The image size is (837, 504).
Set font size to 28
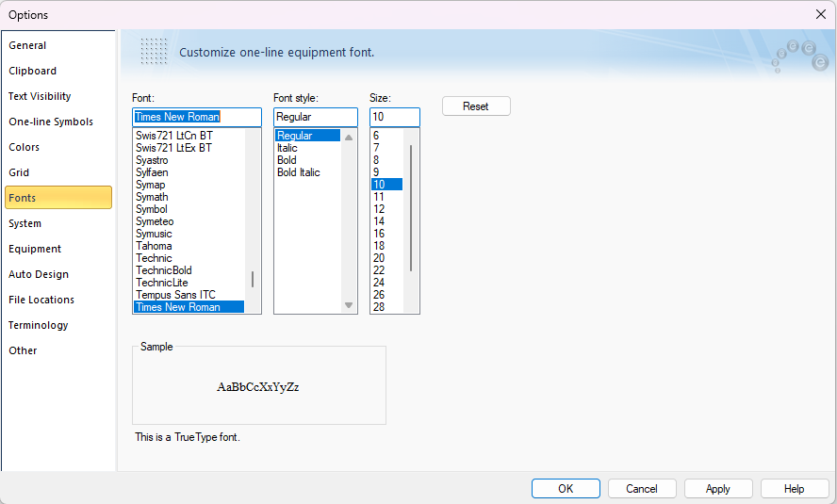coord(387,307)
